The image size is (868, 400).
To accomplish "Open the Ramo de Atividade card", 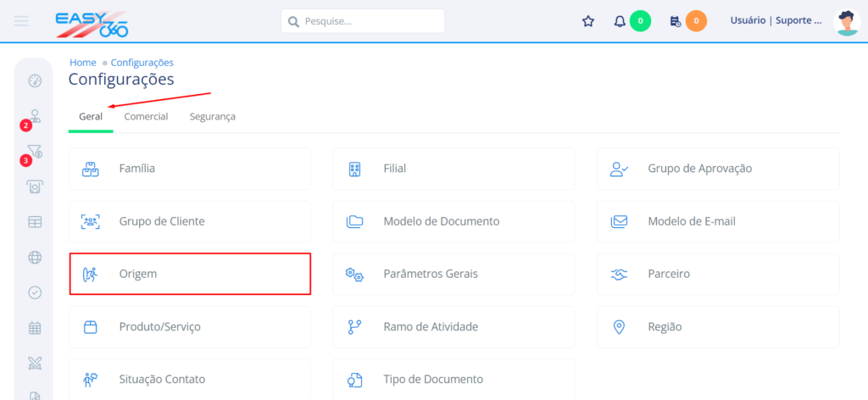I will (453, 327).
